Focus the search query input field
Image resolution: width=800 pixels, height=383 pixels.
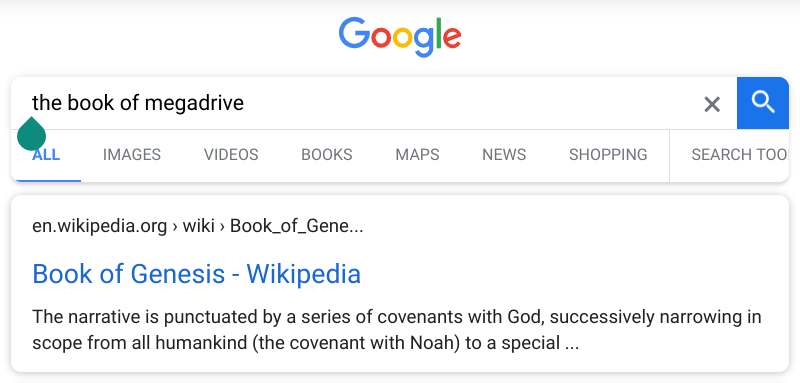(357, 103)
